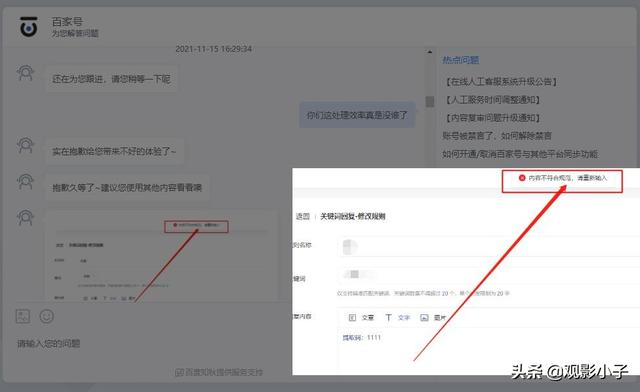Screen dimensions: 640x392
Task: Click the 百度知秋提供服务支持 footer text
Action: pyautogui.click(x=219, y=372)
